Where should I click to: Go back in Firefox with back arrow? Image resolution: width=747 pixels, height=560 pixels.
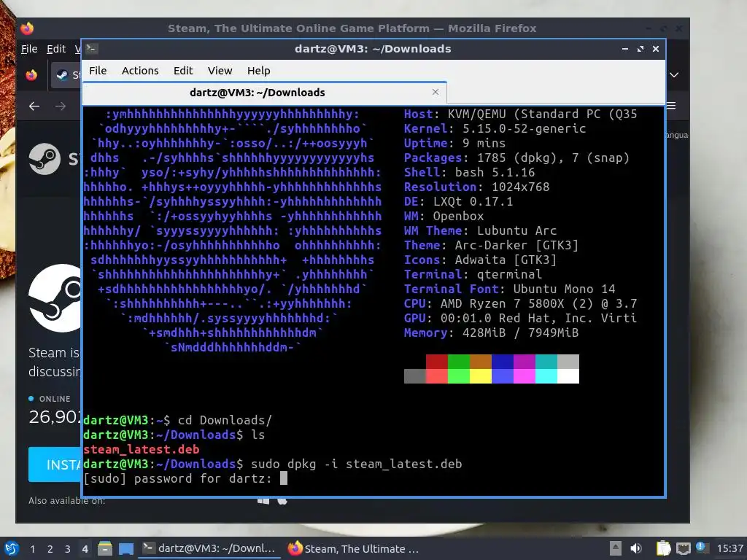point(34,106)
